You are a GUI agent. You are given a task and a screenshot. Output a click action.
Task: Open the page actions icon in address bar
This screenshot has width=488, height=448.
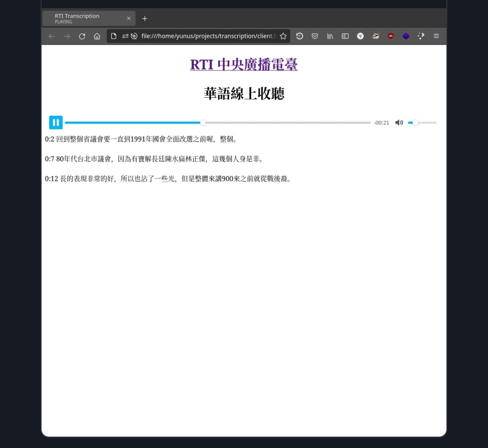pyautogui.click(x=113, y=36)
